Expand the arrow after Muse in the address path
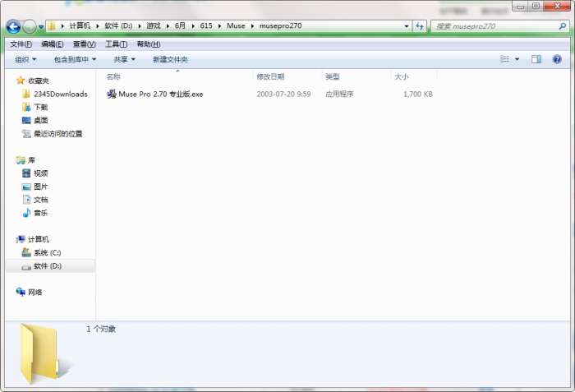 tap(252, 26)
